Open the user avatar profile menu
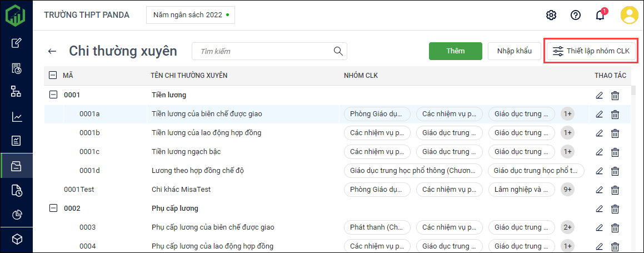The image size is (644, 253). (x=629, y=15)
